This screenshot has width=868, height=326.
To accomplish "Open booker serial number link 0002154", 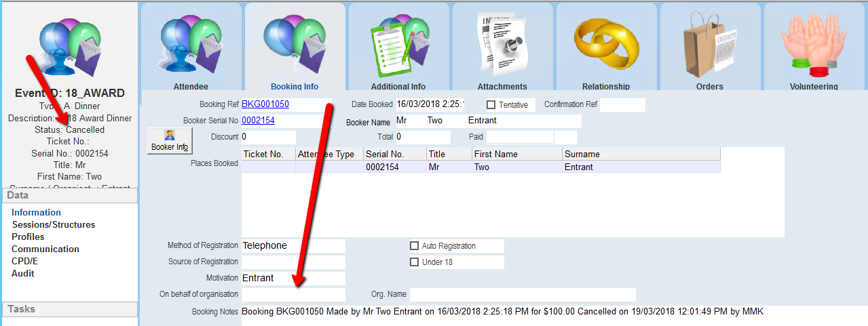I will click(x=258, y=121).
